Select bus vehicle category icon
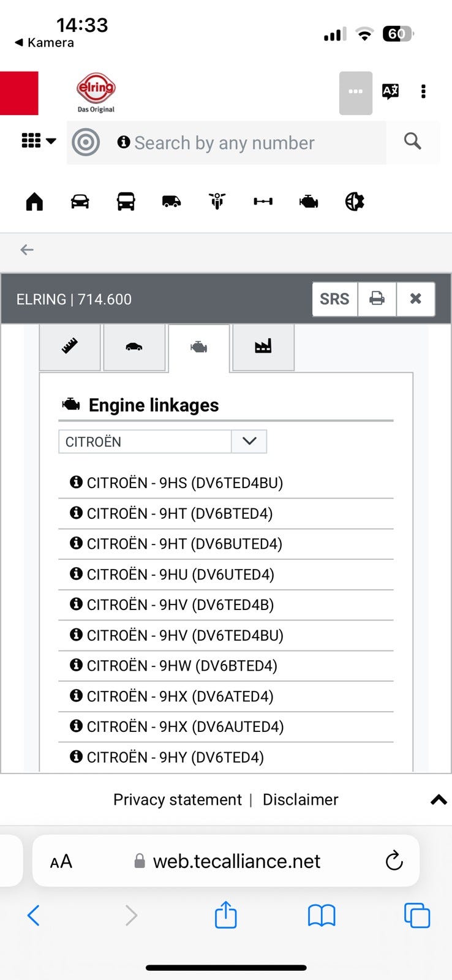The height and width of the screenshot is (980, 452). (126, 202)
